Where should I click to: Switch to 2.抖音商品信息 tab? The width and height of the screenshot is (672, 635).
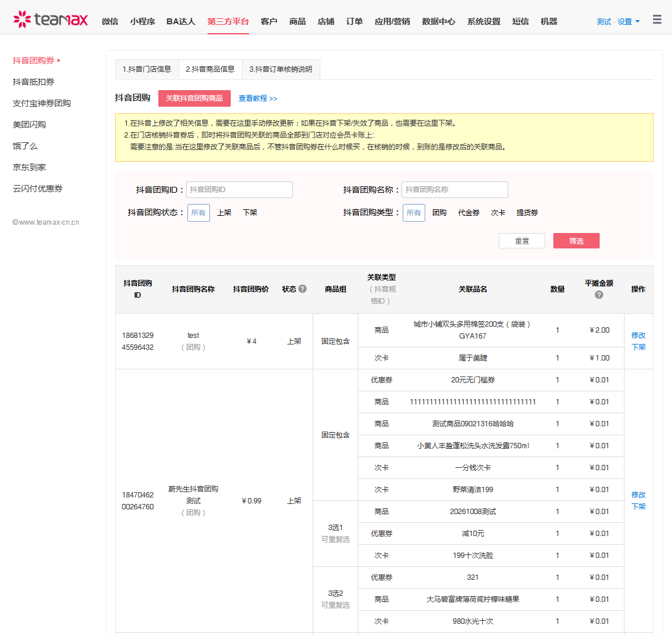point(211,69)
